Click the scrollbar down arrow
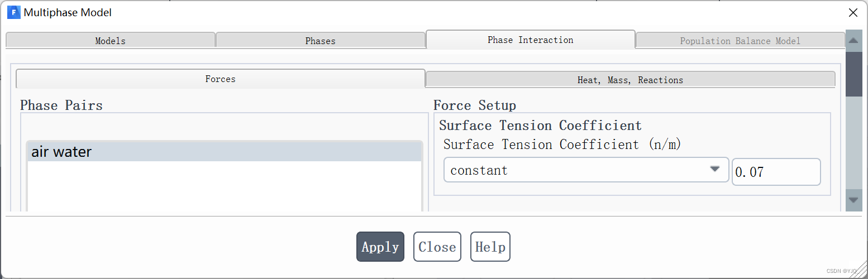868x279 pixels. click(x=853, y=200)
